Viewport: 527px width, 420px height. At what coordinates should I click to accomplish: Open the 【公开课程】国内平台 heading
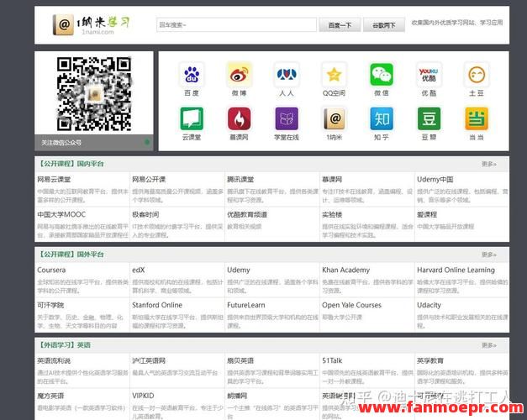71,164
